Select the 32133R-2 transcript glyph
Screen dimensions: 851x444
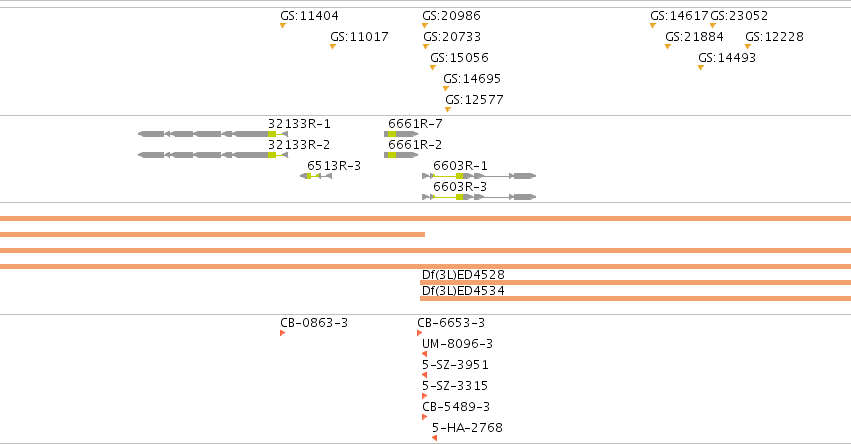213,155
